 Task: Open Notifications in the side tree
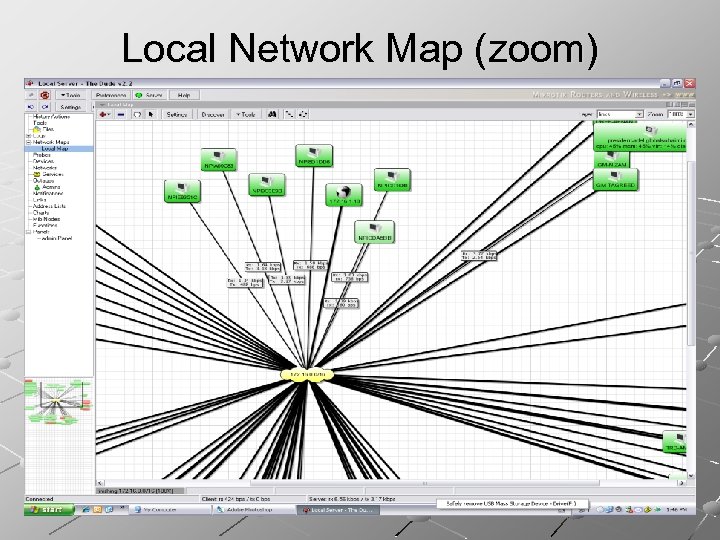point(48,194)
